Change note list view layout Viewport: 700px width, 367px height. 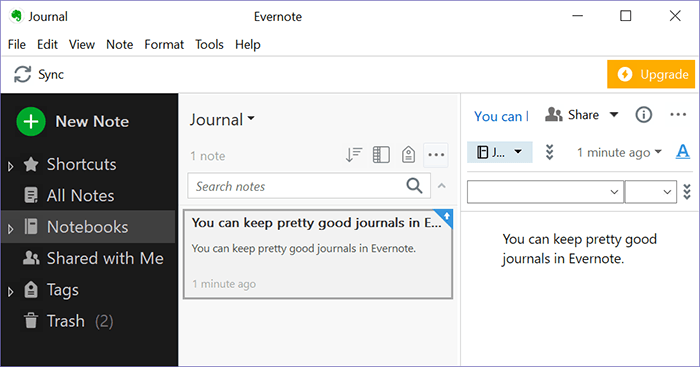pyautogui.click(x=381, y=155)
